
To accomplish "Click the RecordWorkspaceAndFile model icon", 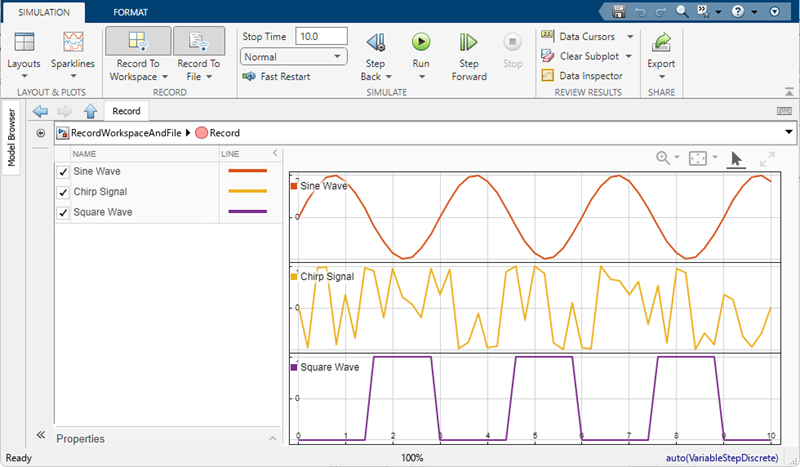I will point(63,133).
